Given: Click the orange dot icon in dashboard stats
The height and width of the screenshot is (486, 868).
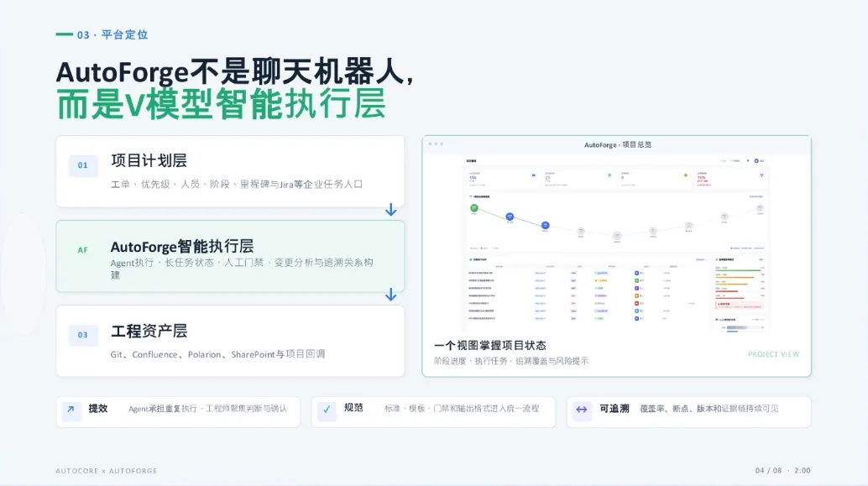Looking at the screenshot, I should (686, 175).
